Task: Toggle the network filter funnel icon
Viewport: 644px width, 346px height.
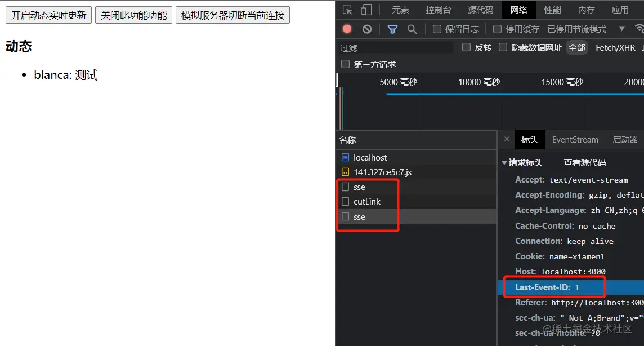Action: (392, 29)
